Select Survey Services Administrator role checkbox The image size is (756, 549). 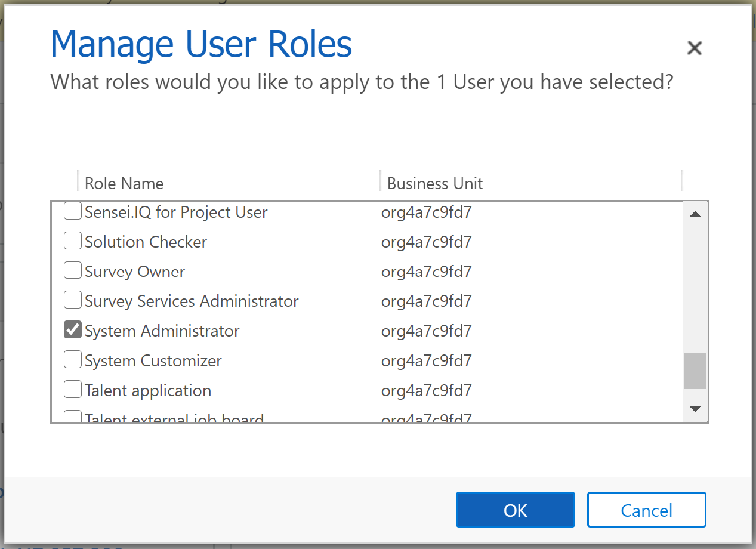(73, 301)
